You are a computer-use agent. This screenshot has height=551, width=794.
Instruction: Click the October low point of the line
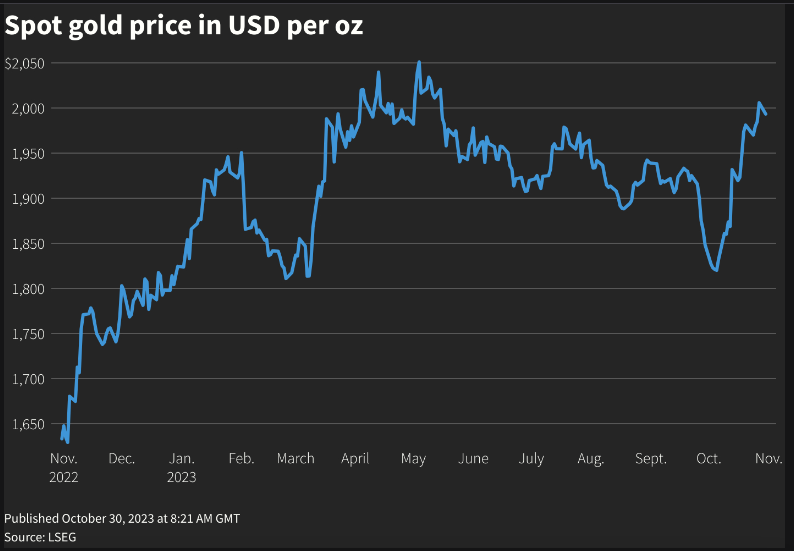click(x=715, y=269)
